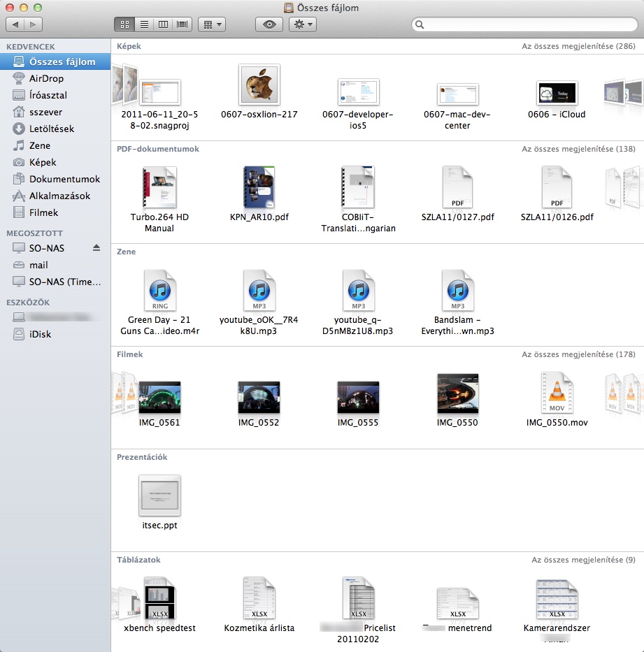
Task: Show all 178 Filmek items
Action: 578,354
